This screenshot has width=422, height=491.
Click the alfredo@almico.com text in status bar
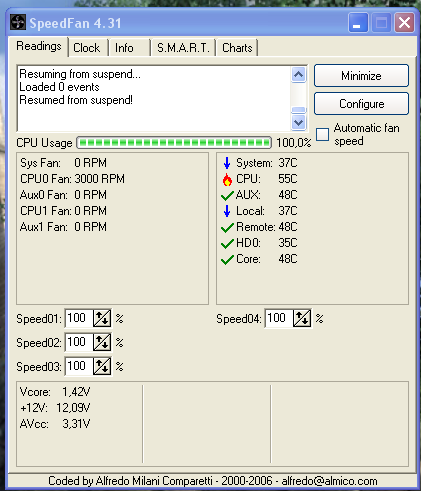click(329, 481)
